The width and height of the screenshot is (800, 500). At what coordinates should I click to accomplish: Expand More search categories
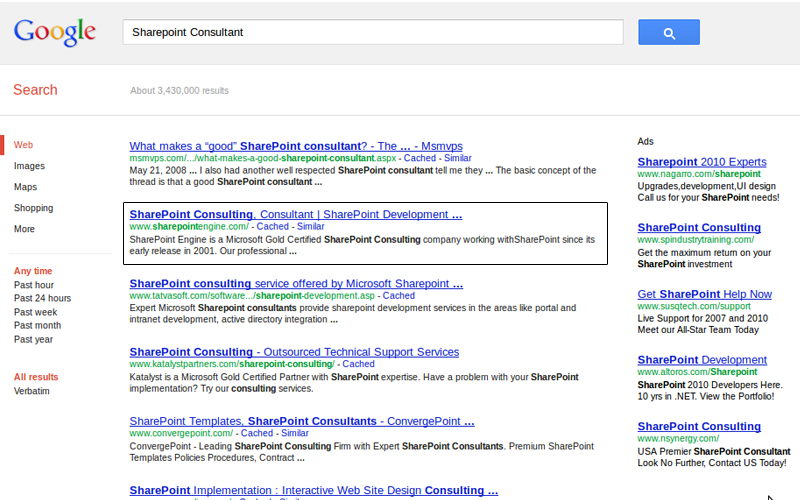tap(24, 229)
